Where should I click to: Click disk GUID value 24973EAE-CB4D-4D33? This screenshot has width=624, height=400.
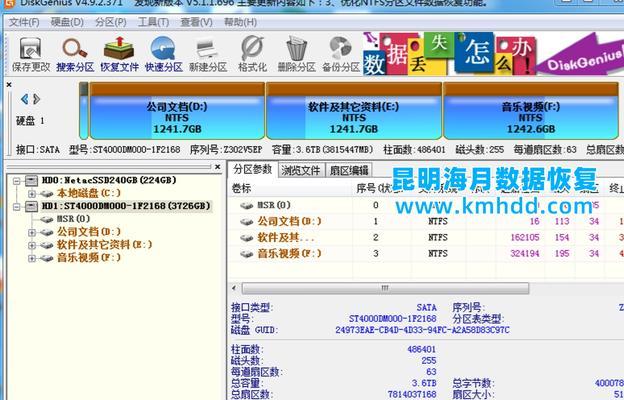pyautogui.click(x=422, y=330)
